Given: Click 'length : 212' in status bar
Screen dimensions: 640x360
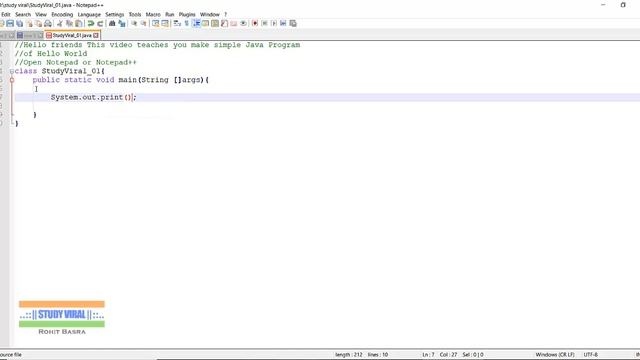Looking at the screenshot, I should tap(349, 355).
